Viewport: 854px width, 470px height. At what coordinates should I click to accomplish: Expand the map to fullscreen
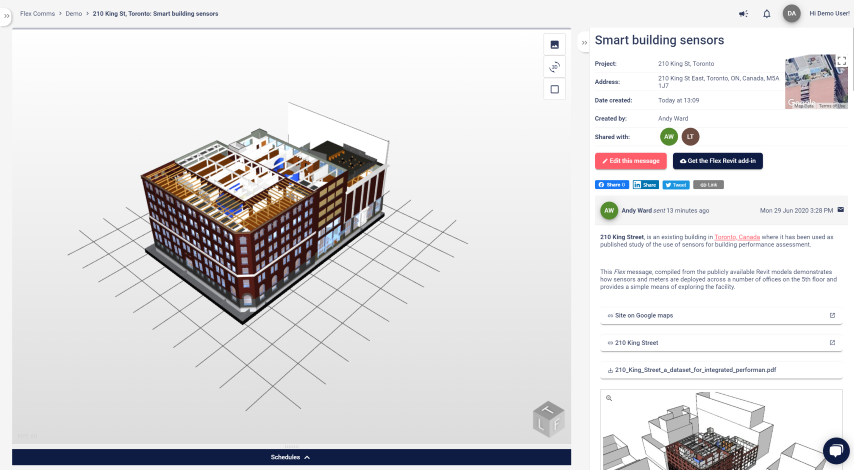(842, 61)
